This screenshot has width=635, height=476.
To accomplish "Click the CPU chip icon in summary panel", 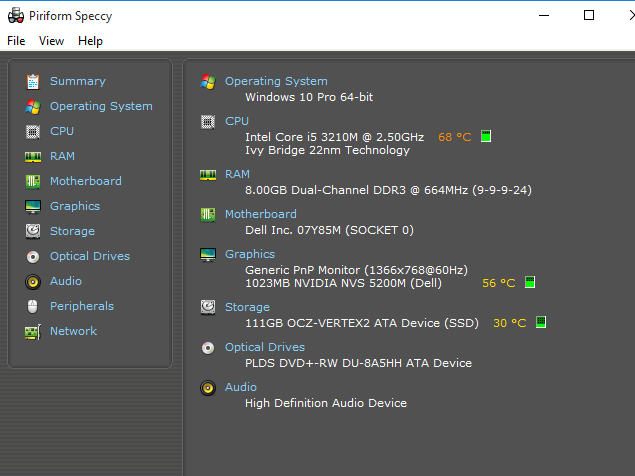I will click(208, 122).
